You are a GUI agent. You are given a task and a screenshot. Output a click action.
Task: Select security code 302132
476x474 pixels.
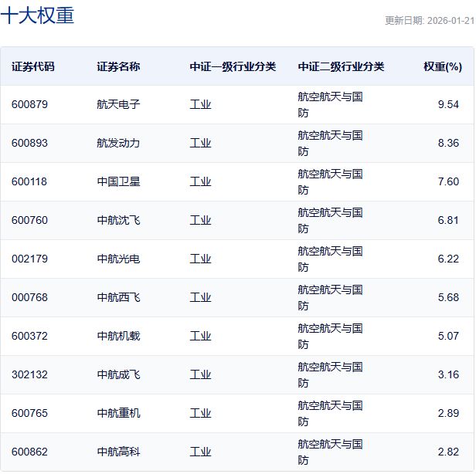(x=29, y=374)
